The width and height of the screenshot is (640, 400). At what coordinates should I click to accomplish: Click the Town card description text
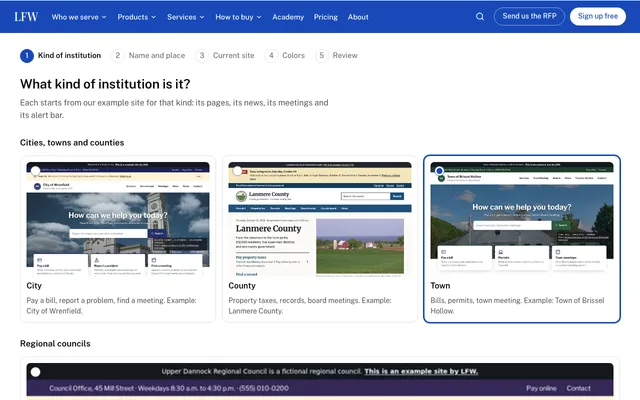point(517,306)
